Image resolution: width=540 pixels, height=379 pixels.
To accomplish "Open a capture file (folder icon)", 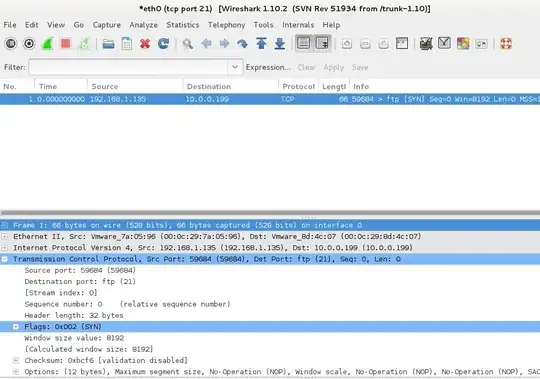I will click(108, 44).
